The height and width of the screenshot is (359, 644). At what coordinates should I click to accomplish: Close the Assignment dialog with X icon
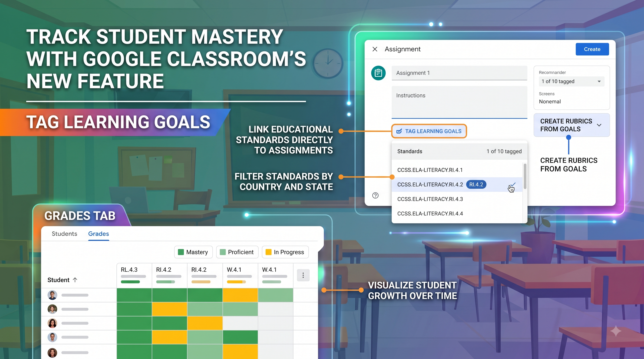375,49
